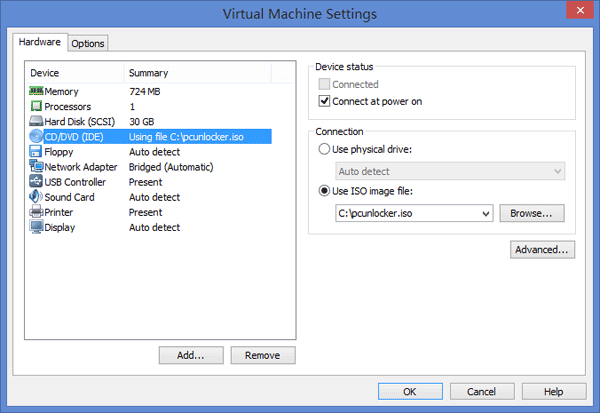
Task: Expand the ISO image path dropdown
Action: pos(486,213)
